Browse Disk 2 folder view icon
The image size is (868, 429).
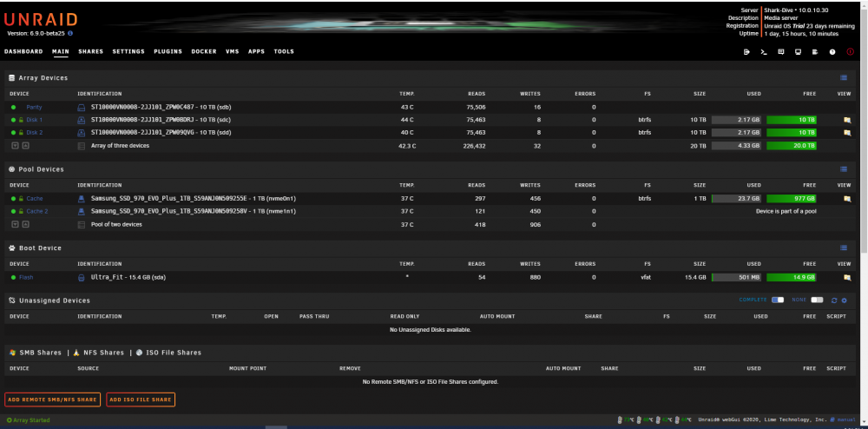846,133
